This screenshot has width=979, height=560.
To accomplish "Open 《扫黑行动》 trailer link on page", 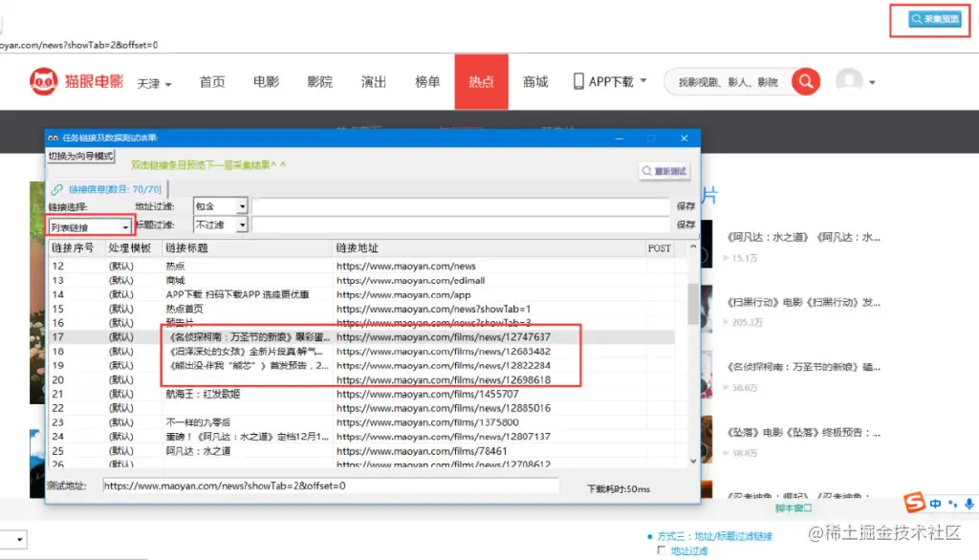I will pyautogui.click(x=803, y=302).
